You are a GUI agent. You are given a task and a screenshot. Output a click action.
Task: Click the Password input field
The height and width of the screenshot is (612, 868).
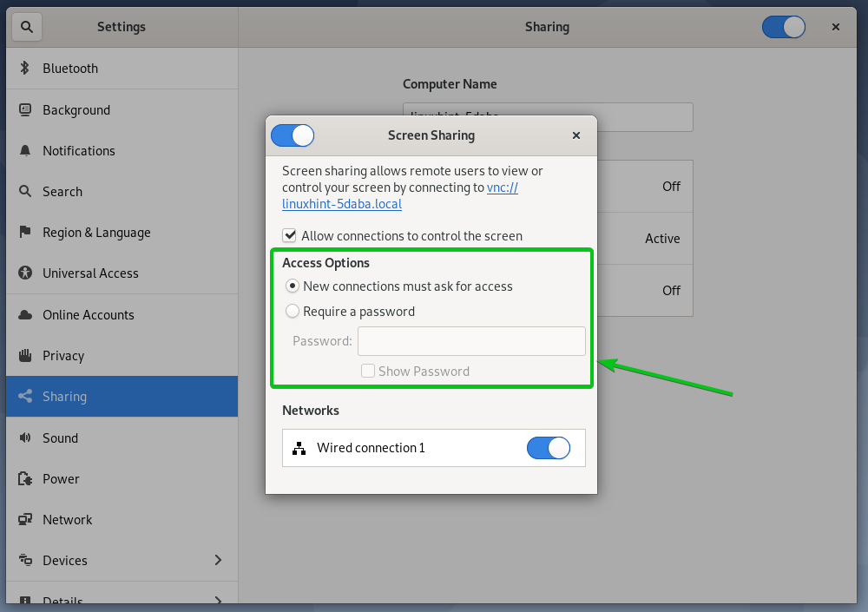click(x=471, y=340)
